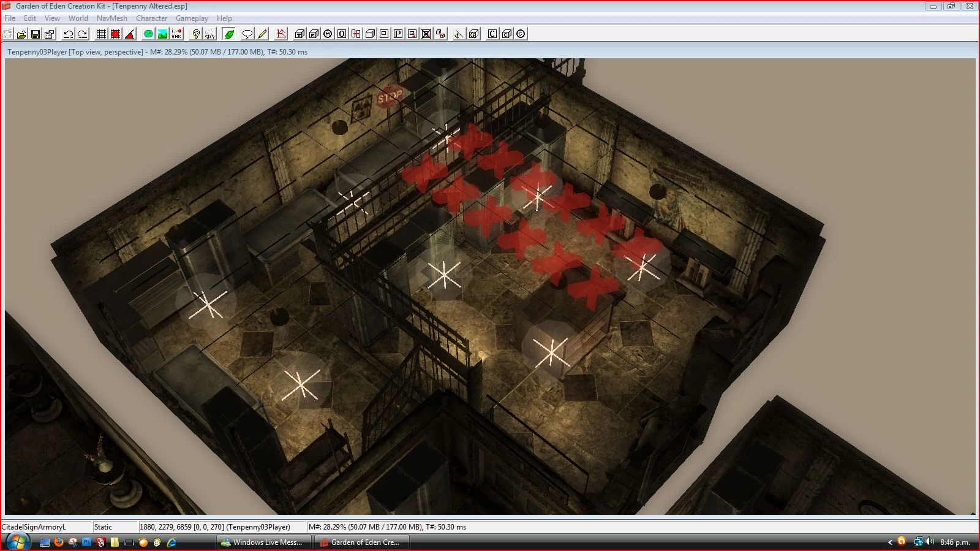Open the Edit menu
The width and height of the screenshot is (980, 551).
coord(30,18)
